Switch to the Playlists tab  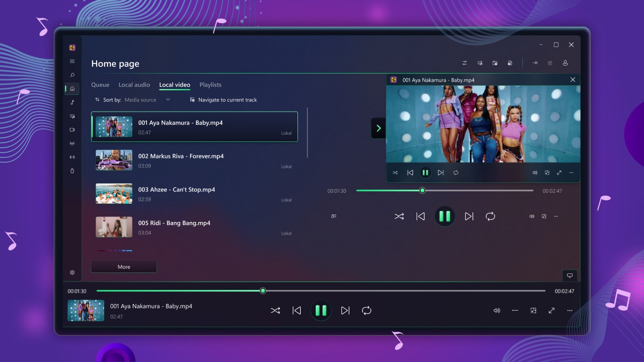point(210,85)
